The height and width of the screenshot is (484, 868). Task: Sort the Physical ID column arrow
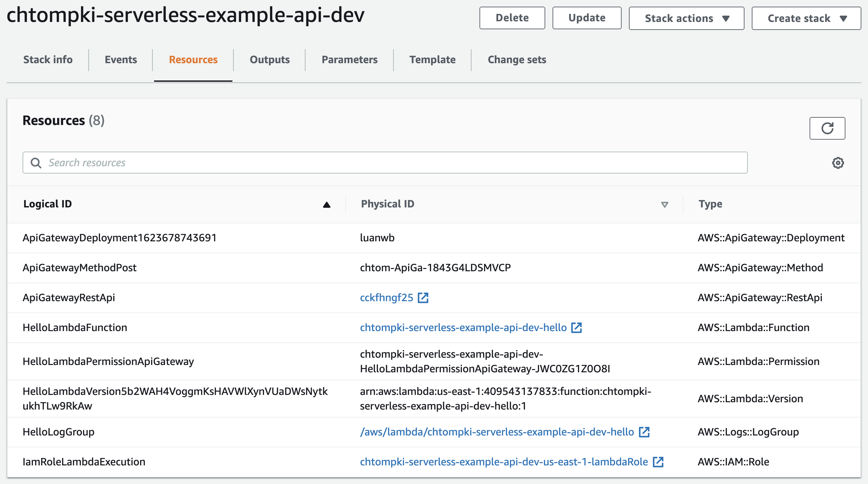(664, 205)
